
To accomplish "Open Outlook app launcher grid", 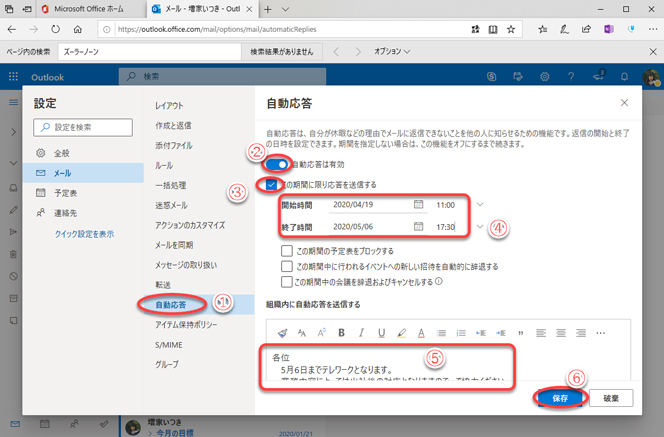I will [13, 77].
